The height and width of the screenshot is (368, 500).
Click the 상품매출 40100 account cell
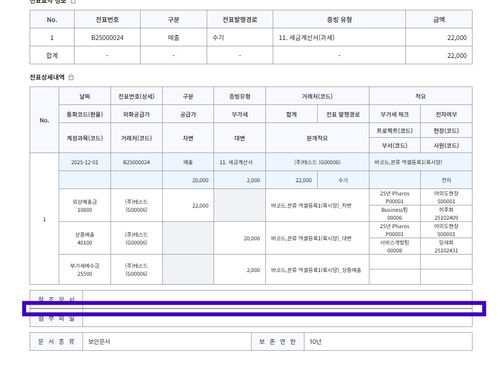click(85, 238)
